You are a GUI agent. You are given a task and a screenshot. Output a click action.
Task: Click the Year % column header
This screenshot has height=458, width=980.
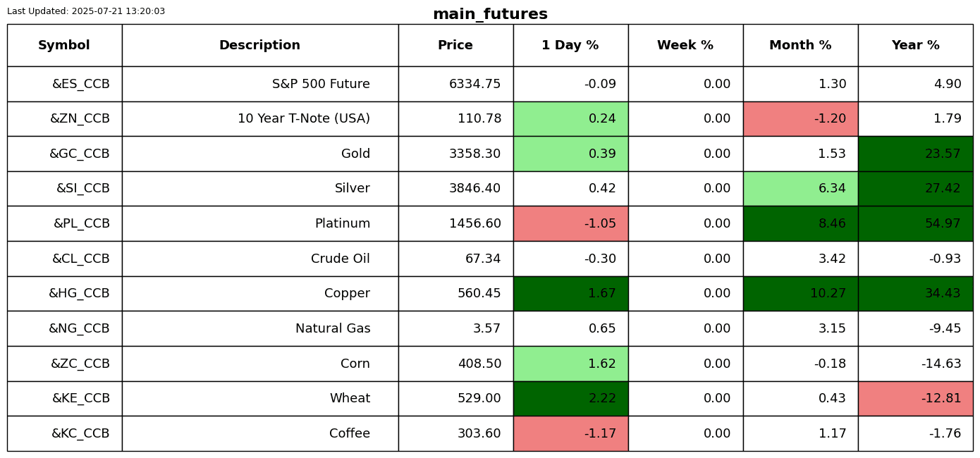pos(915,45)
